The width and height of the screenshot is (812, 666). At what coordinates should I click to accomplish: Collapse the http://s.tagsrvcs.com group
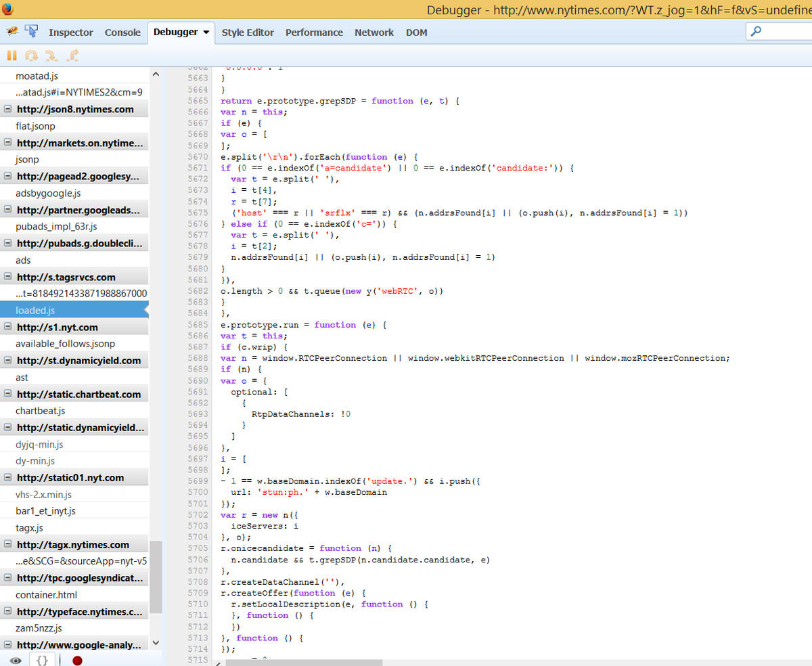[8, 277]
